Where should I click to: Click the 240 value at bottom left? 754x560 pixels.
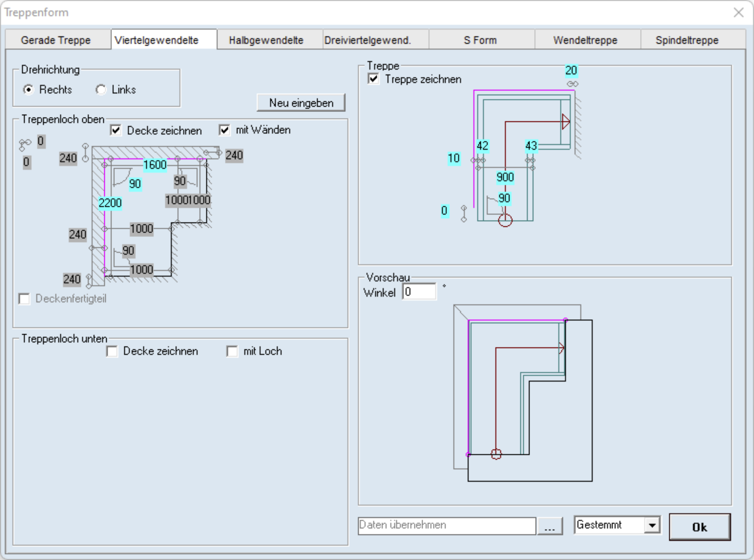pyautogui.click(x=72, y=280)
